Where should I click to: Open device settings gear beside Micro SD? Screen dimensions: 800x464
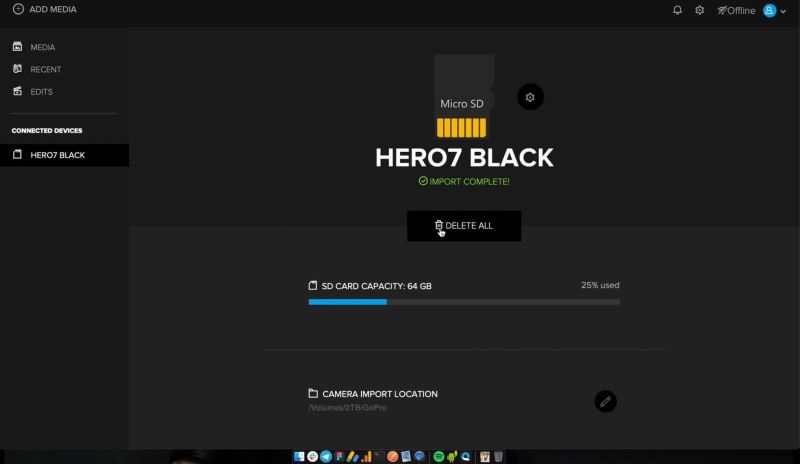coord(530,97)
